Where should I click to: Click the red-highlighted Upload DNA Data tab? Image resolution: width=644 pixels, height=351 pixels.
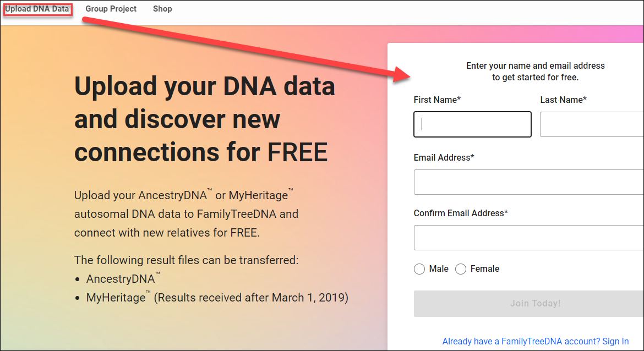(36, 9)
